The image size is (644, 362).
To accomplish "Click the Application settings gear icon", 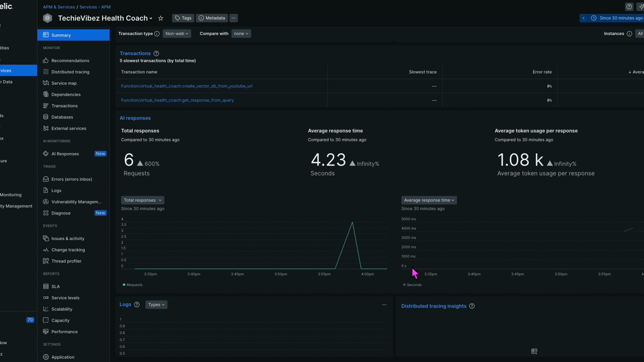I will [x=46, y=357].
